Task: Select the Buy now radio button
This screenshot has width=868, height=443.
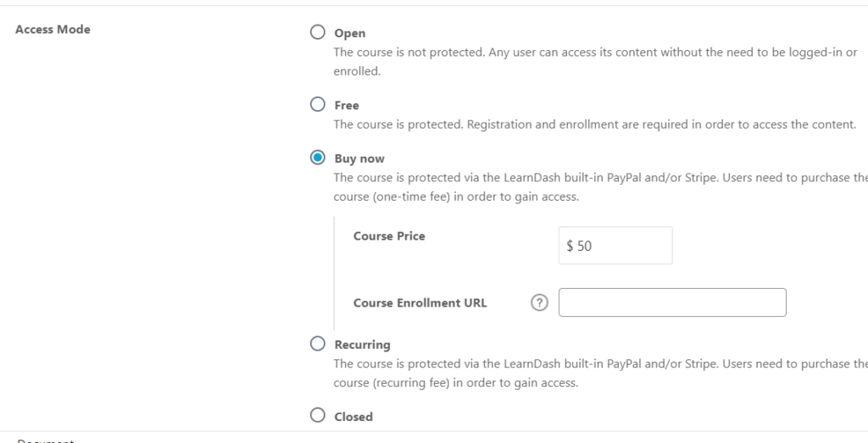Action: 318,158
